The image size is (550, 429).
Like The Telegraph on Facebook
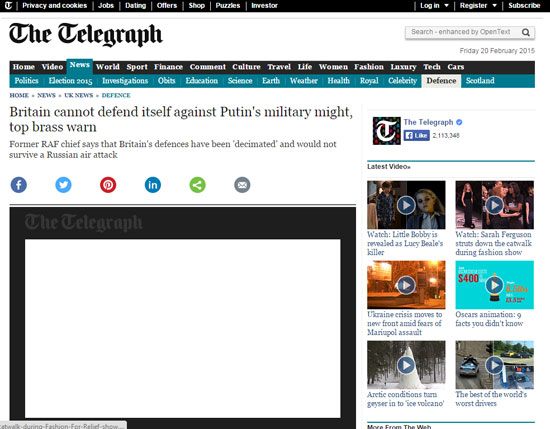coord(417,135)
